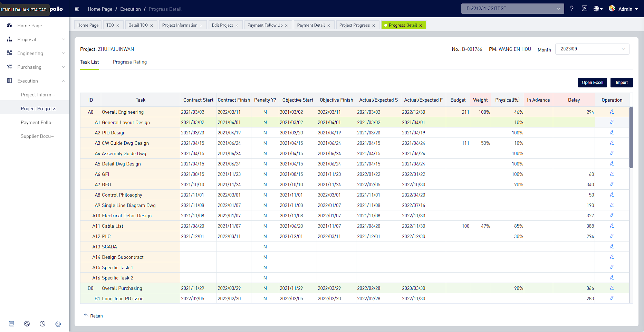Screen dimensions: 644x332
Task: Click the edit icon for Electrical Detail Design
Action: [612, 216]
